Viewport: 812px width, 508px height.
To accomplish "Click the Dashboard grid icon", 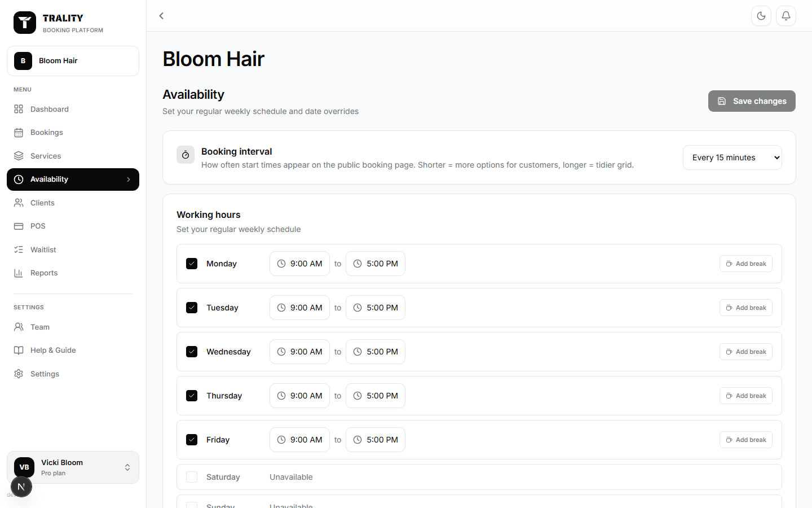I will point(19,109).
